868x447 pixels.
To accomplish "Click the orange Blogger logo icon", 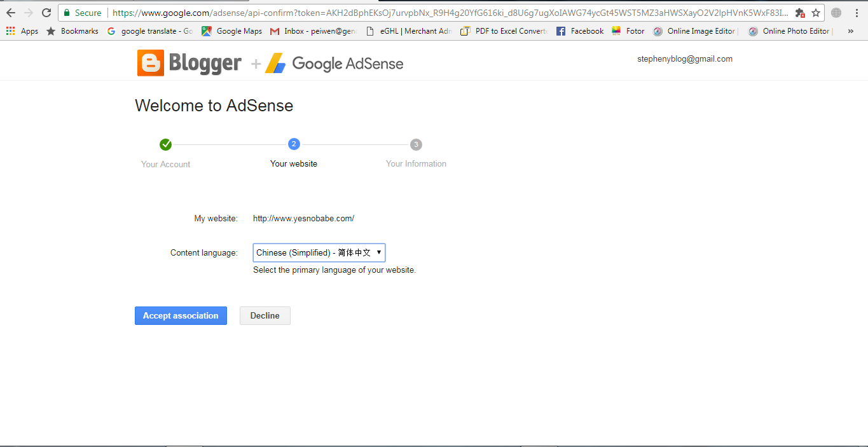I will click(x=151, y=63).
